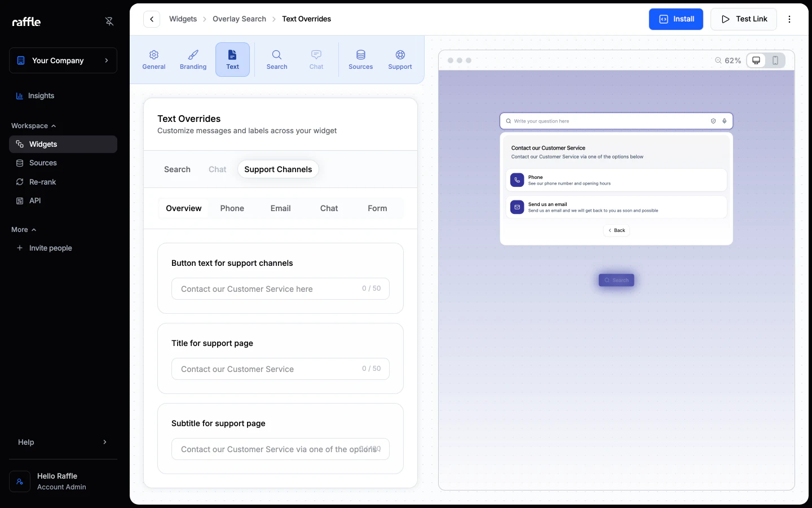Click Send us an email in the preview
This screenshot has width=812, height=508.
pos(616,207)
